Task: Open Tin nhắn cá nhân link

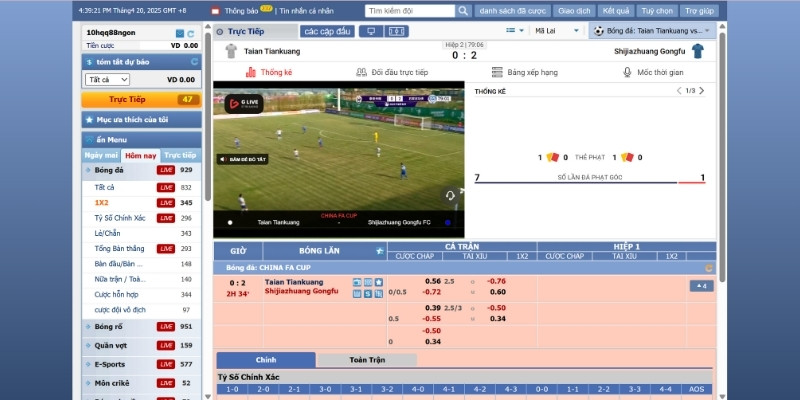Action: click(x=306, y=11)
